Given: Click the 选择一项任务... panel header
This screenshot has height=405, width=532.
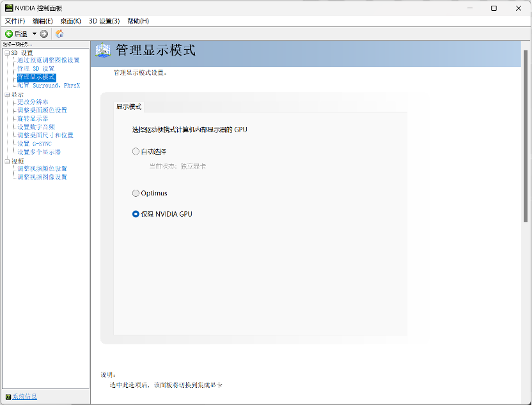Looking at the screenshot, I should (x=18, y=44).
